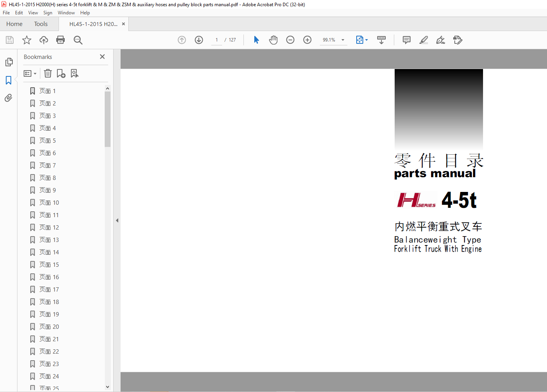Switch to the Home tab
The height and width of the screenshot is (392, 547).
pos(14,24)
